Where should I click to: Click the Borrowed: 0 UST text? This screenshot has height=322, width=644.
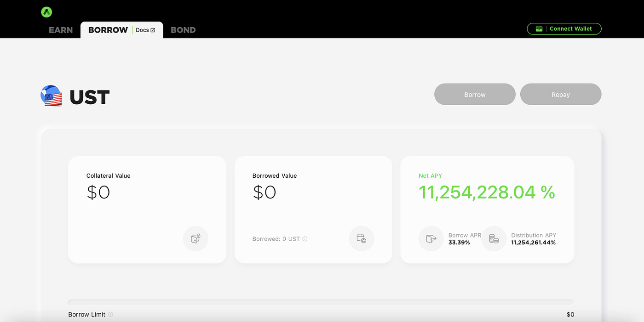276,239
